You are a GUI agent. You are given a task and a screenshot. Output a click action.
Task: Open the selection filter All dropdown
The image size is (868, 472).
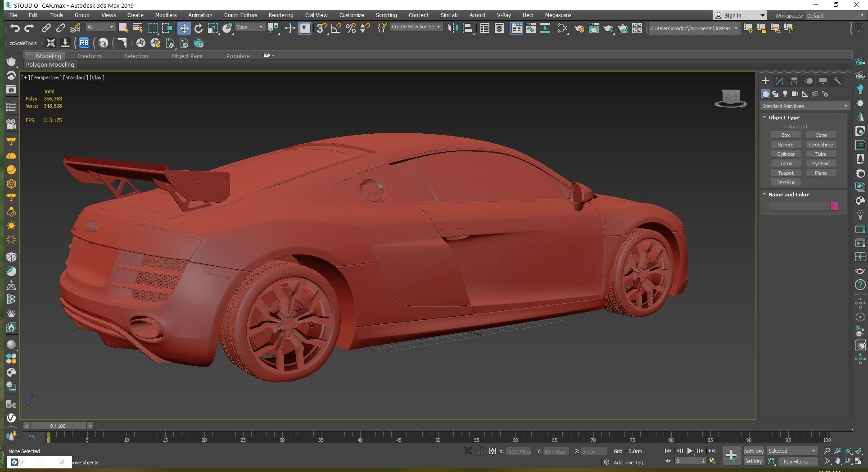pyautogui.click(x=100, y=27)
